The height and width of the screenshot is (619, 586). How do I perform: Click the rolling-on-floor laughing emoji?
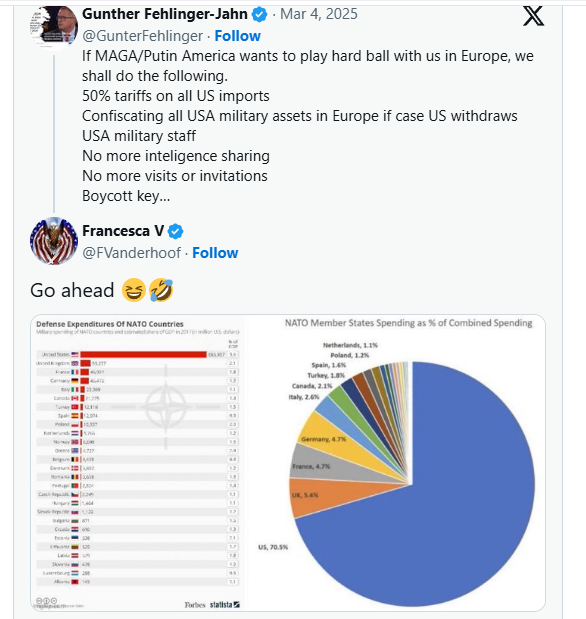point(161,290)
